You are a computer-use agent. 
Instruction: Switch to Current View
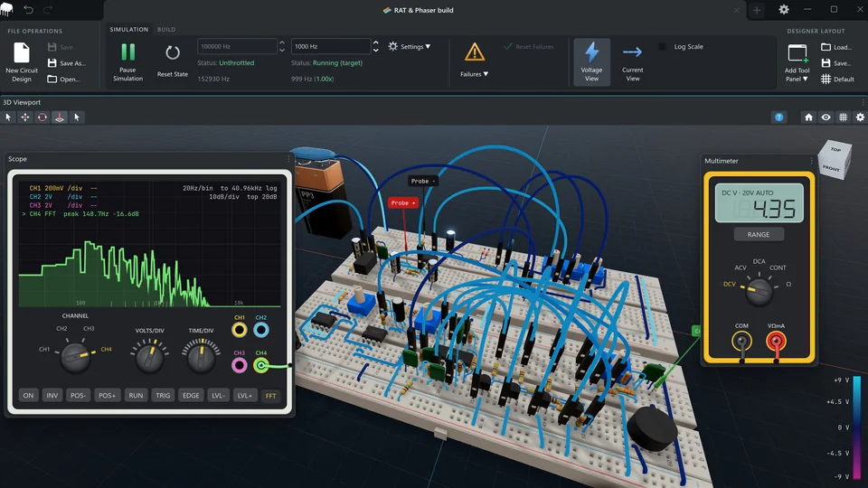[x=632, y=61]
